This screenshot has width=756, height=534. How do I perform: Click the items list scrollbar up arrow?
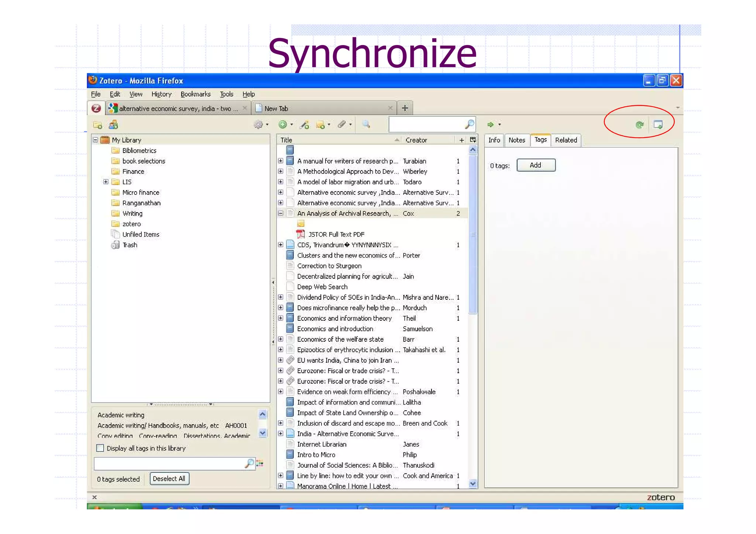point(473,150)
